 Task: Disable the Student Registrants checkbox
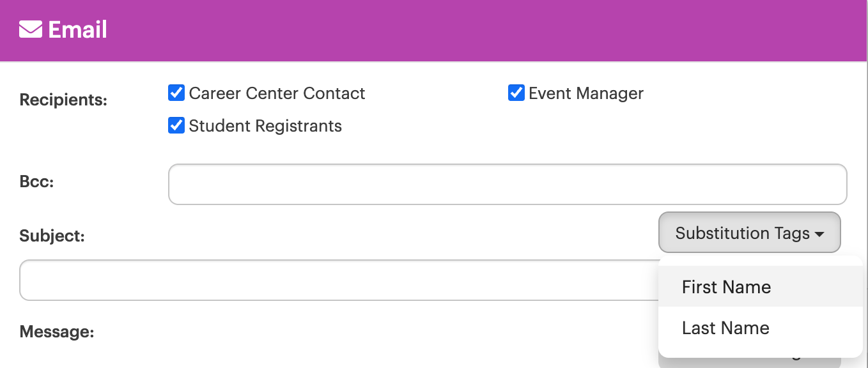(x=176, y=126)
